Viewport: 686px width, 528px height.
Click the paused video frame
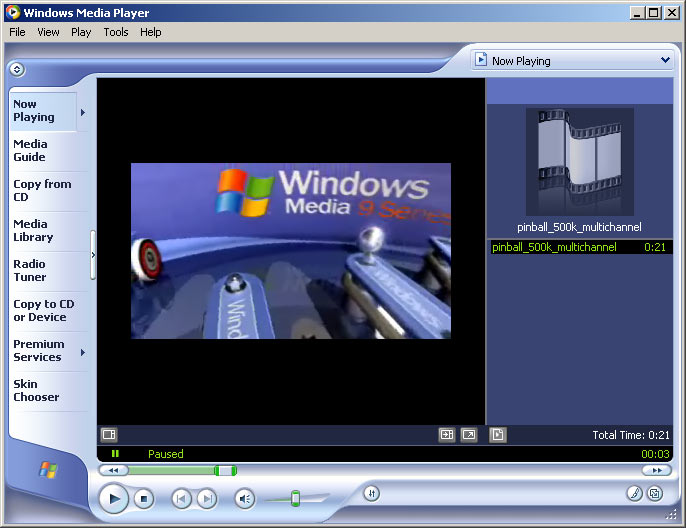pyautogui.click(x=291, y=251)
